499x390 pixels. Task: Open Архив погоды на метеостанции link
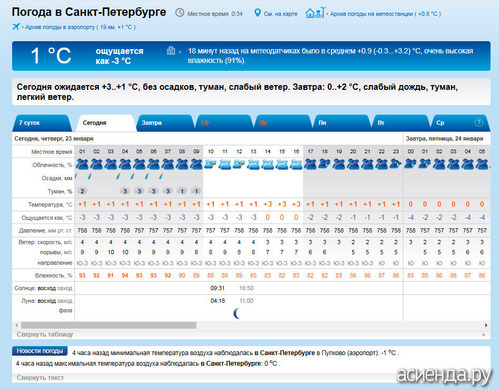click(385, 14)
